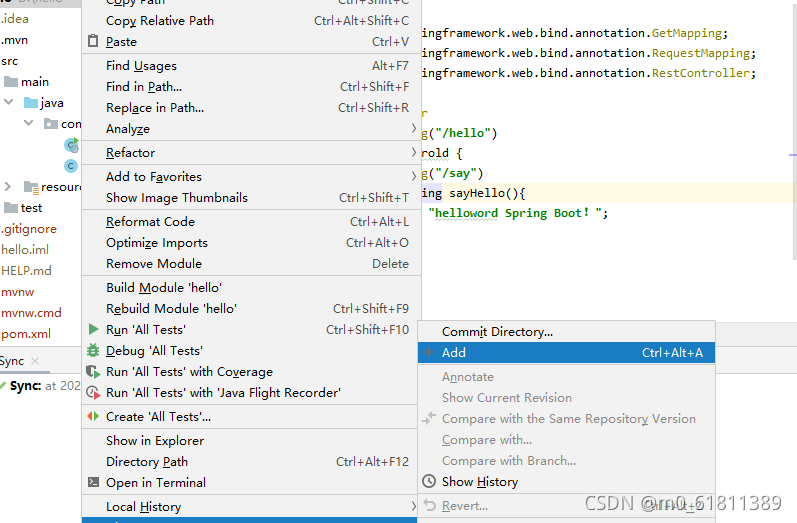The image size is (797, 523).
Task: Choose Reformat Code
Action: (x=251, y=222)
